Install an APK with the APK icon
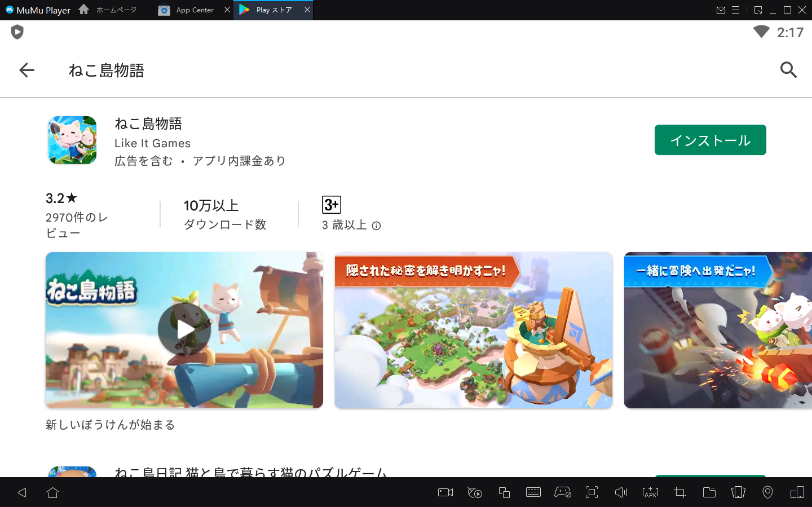The height and width of the screenshot is (507, 812). [650, 493]
